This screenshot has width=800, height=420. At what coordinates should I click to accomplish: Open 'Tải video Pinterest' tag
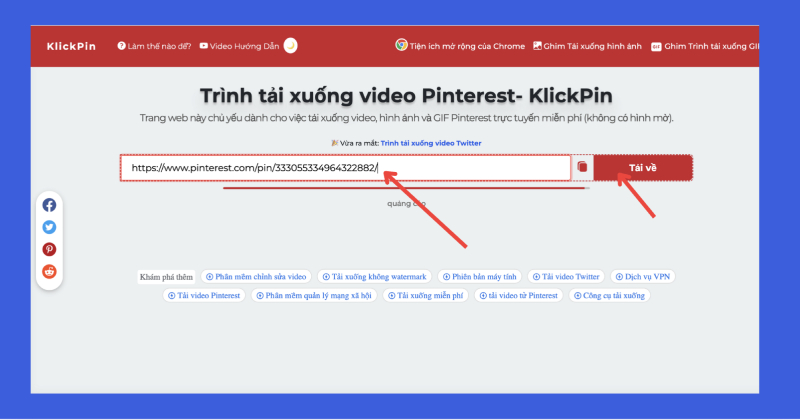tap(204, 295)
